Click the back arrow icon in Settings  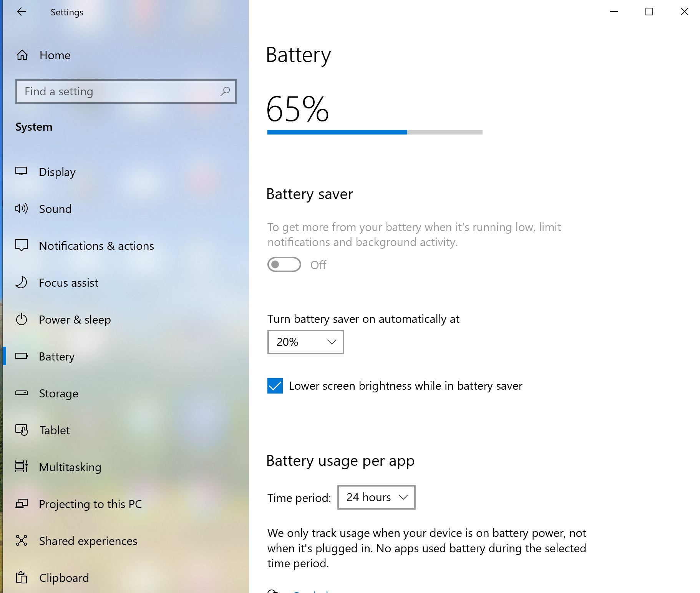[x=22, y=12]
